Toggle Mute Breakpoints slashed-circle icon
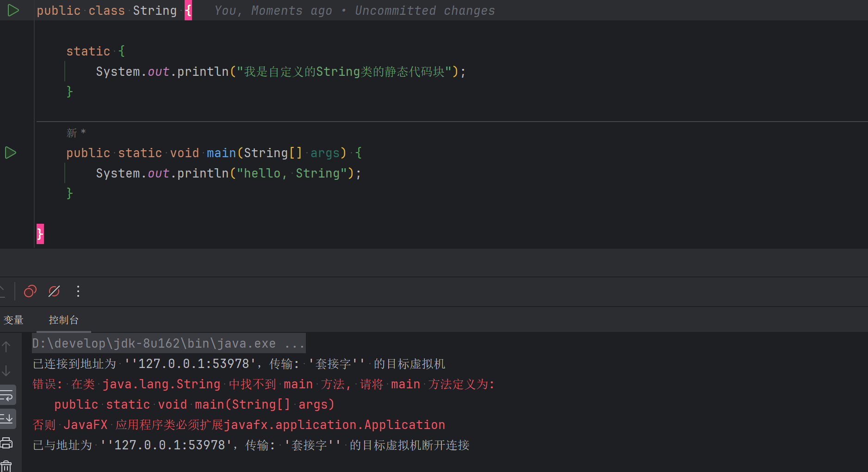Image resolution: width=868 pixels, height=472 pixels. [x=54, y=291]
